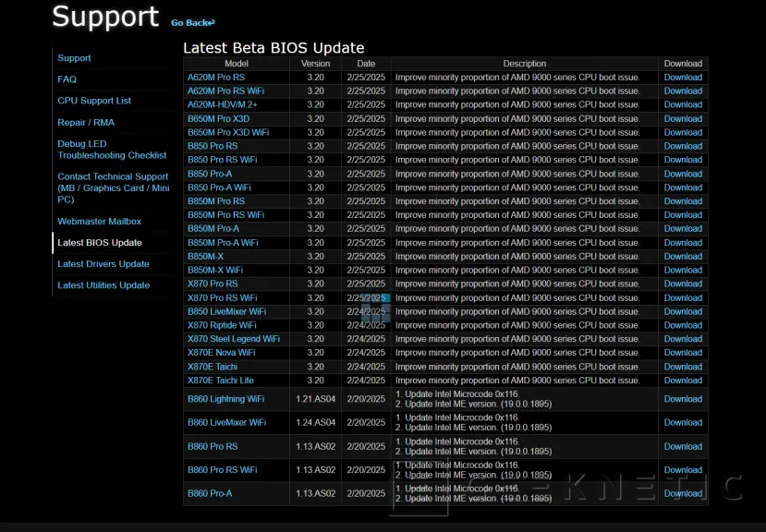The image size is (766, 532).
Task: Select Latest BIOS Update sidebar item
Action: pos(100,243)
